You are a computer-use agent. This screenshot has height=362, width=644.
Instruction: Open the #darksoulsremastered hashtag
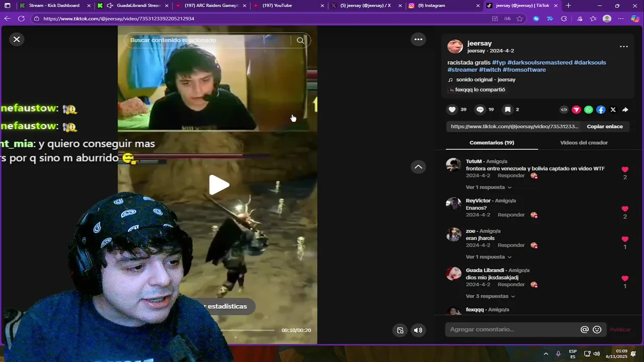click(x=539, y=62)
